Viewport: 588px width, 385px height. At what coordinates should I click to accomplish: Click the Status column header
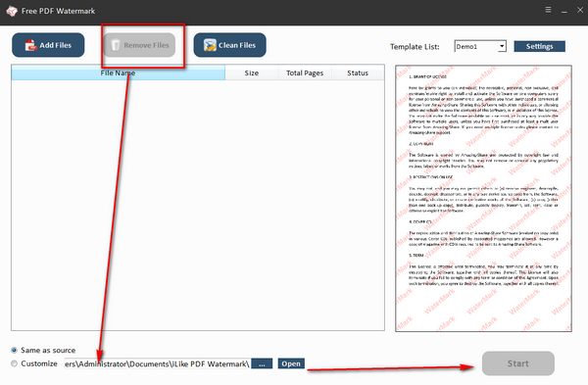pyautogui.click(x=358, y=72)
